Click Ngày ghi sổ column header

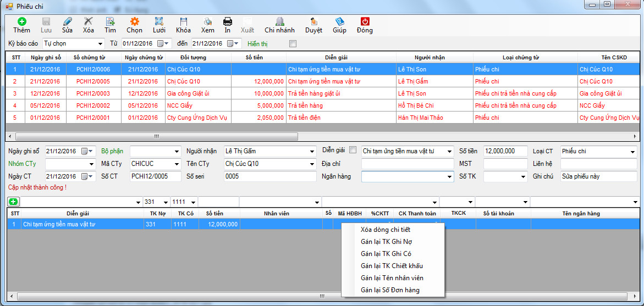[x=45, y=58]
